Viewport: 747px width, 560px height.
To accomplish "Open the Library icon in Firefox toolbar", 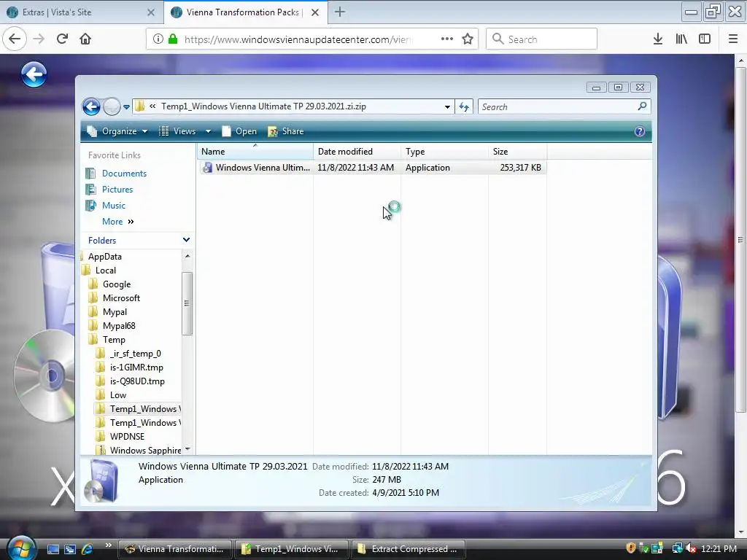I will click(x=681, y=39).
